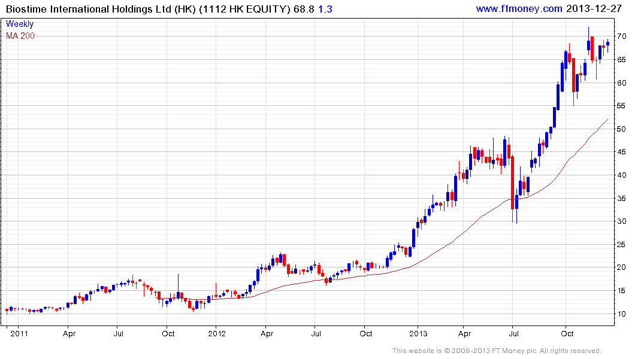Click the y-axis label 25
644x359 pixels.
(621, 245)
